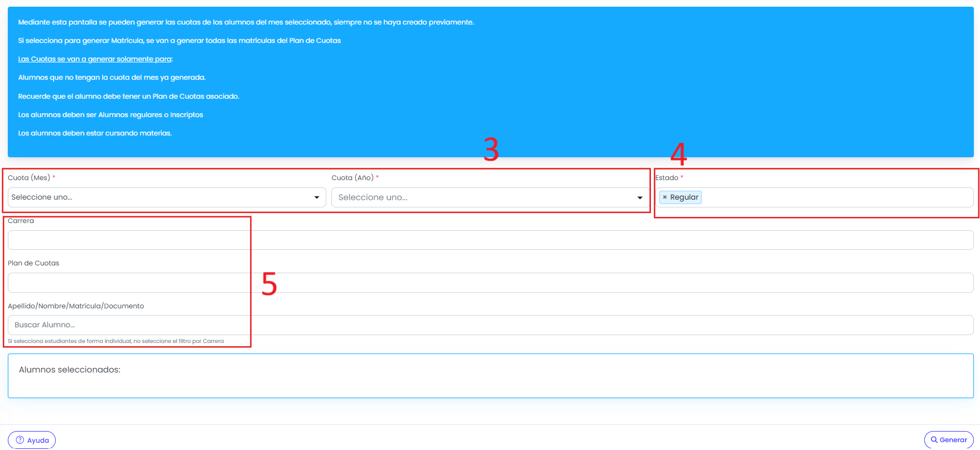Click the "Carrera" field label
The width and height of the screenshot is (980, 450).
[21, 221]
